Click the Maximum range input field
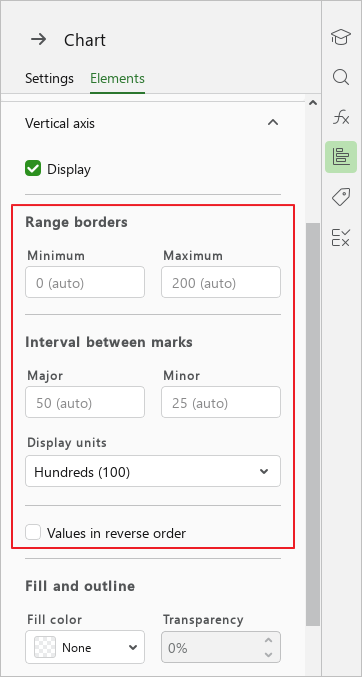This screenshot has width=362, height=677. [221, 282]
